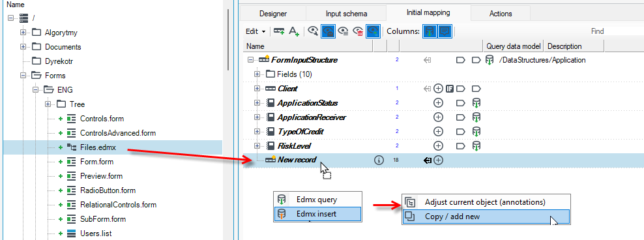Viewport: 644px width, 240px height.
Task: Select Copy / add new option
Action: point(486,216)
